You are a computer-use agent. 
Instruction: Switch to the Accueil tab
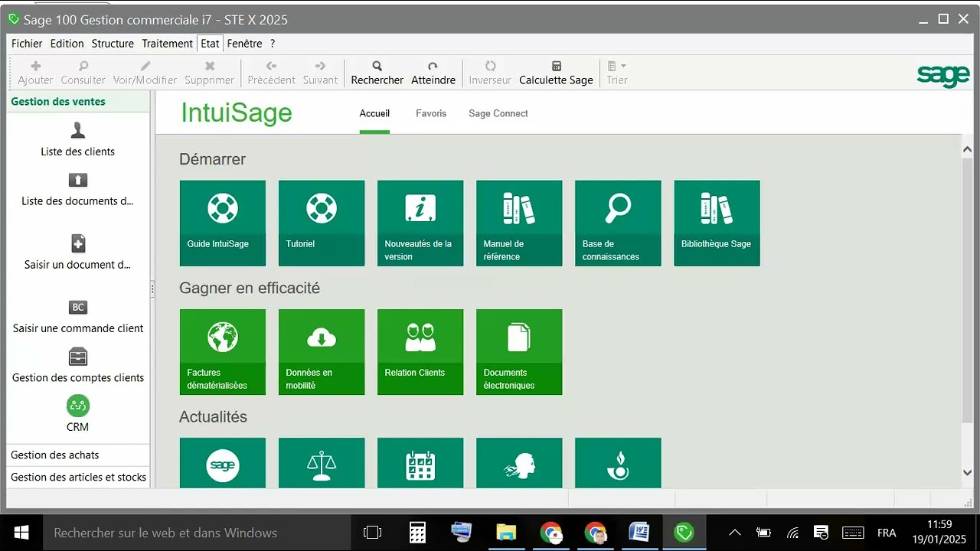374,113
